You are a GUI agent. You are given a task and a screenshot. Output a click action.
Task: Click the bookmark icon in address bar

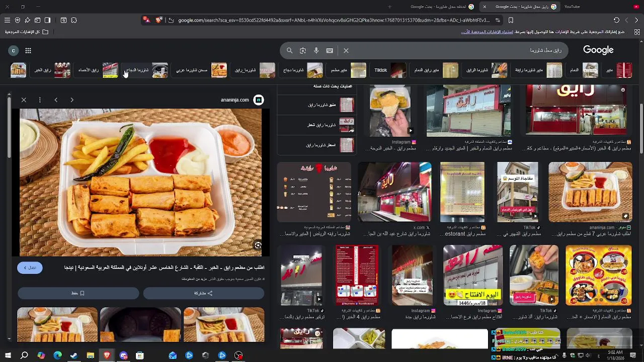tap(511, 20)
